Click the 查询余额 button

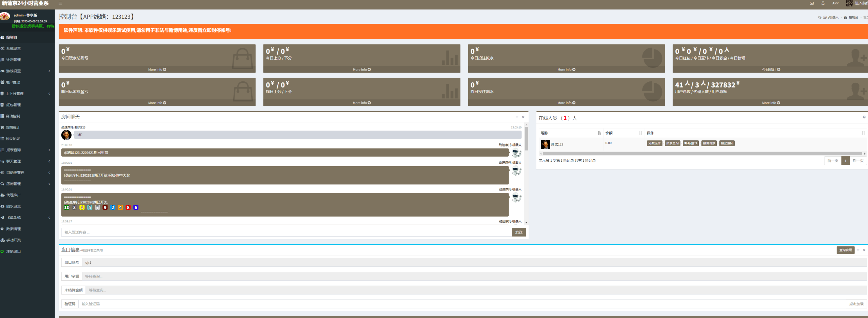(845, 250)
